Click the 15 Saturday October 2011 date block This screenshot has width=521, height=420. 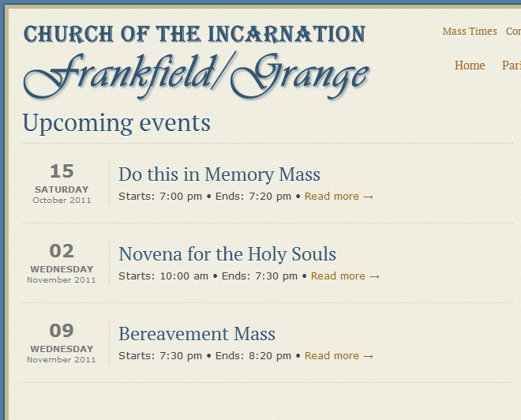click(x=62, y=183)
